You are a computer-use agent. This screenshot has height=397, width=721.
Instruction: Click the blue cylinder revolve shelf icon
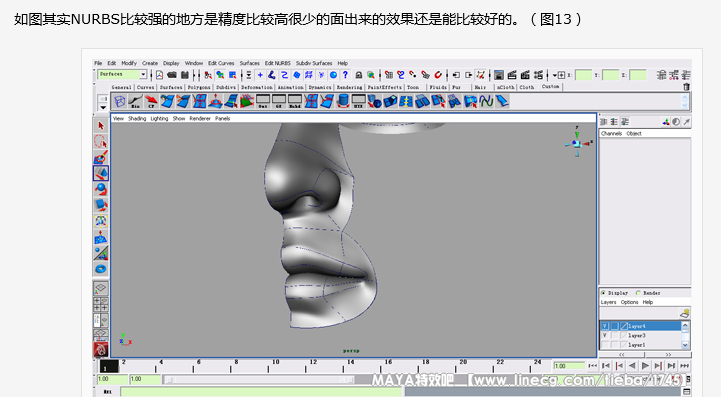(343, 101)
